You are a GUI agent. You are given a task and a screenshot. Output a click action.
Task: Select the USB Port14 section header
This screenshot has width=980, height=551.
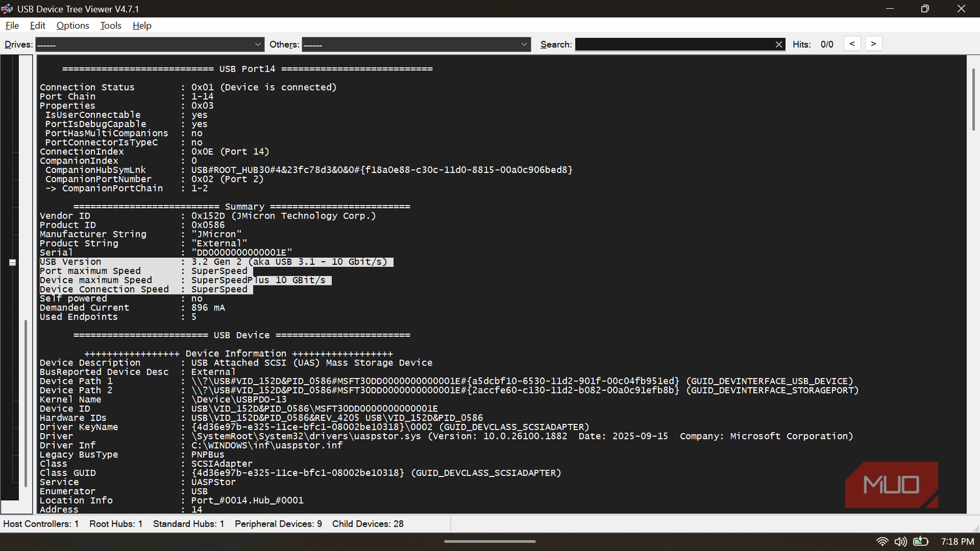[x=247, y=69]
